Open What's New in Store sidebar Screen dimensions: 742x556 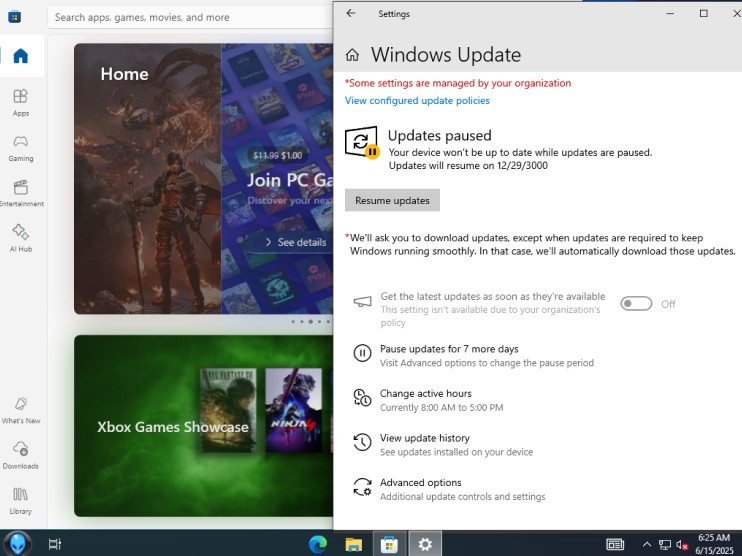click(x=21, y=410)
